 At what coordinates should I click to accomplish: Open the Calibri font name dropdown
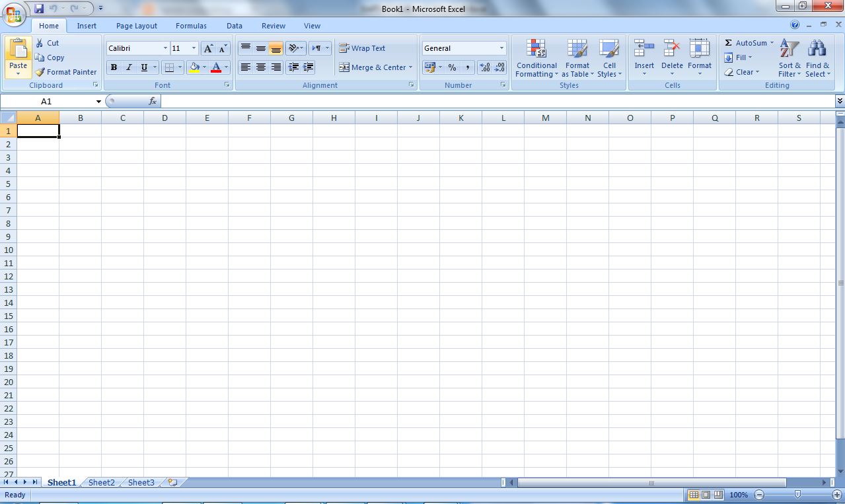[165, 48]
